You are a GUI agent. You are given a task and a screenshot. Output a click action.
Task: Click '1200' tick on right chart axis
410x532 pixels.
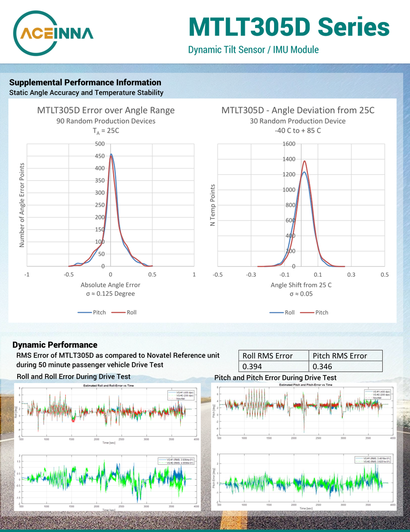click(x=289, y=175)
